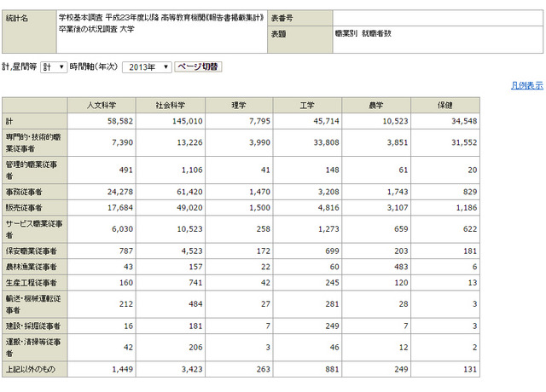The image size is (546, 392).
Task: Select the 上記以外のもの row header
Action: (x=34, y=369)
